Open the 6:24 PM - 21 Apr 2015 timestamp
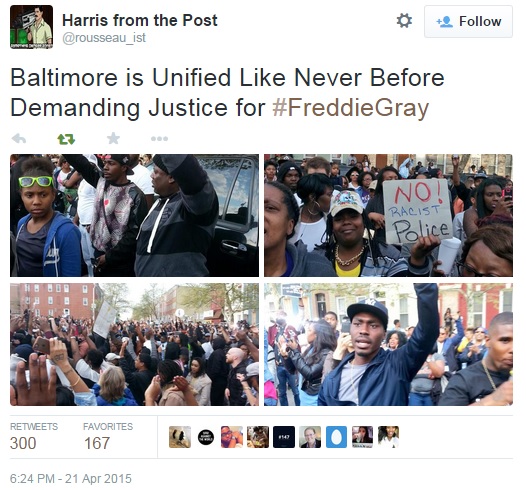The width and height of the screenshot is (526, 490). [x=71, y=479]
